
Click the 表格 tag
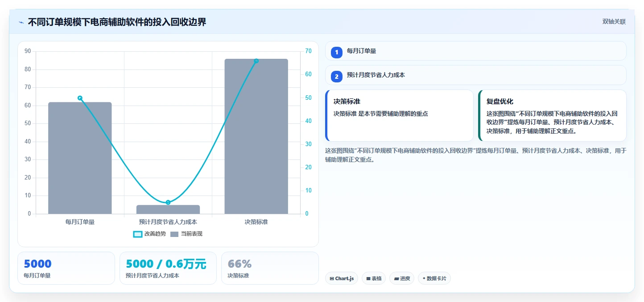(x=374, y=278)
